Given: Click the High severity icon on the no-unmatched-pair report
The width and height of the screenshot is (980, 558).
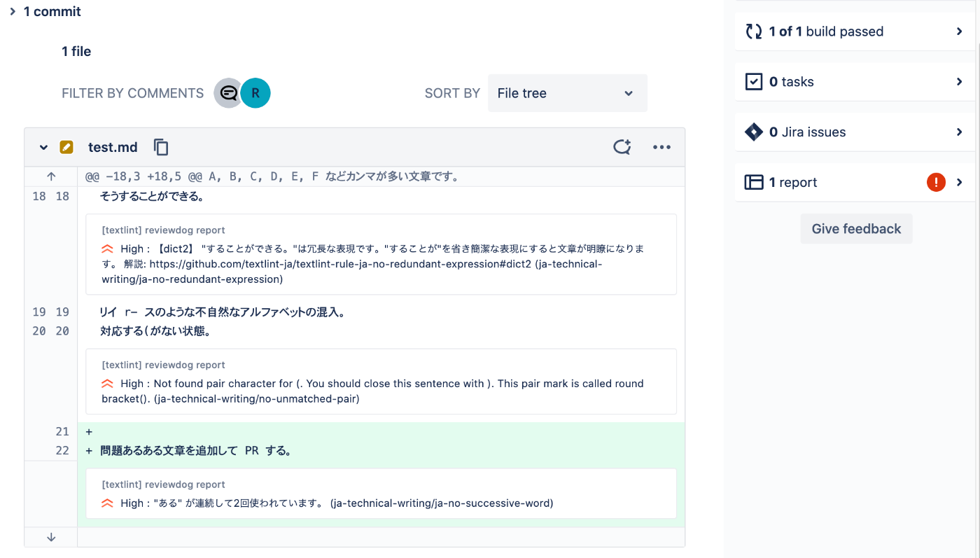Looking at the screenshot, I should (x=107, y=384).
